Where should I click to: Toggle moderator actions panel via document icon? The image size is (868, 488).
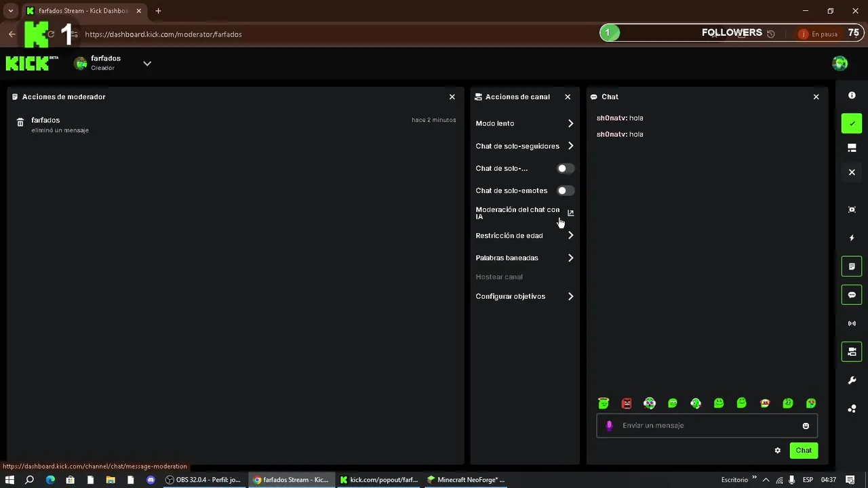(852, 266)
